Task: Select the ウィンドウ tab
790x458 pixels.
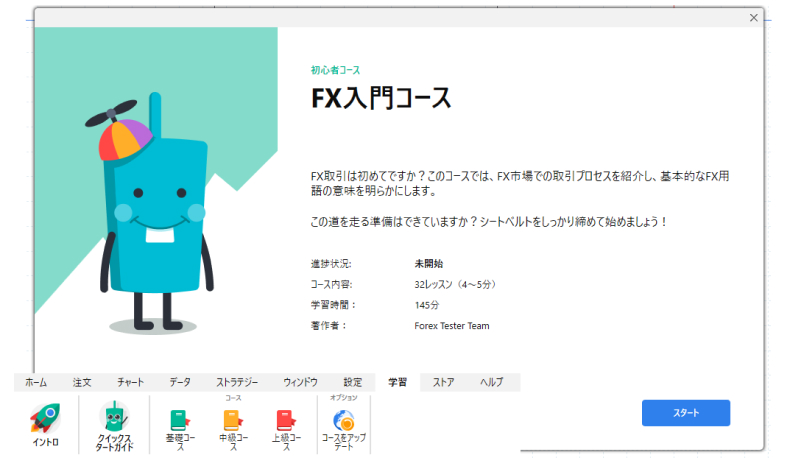Action: click(x=300, y=382)
